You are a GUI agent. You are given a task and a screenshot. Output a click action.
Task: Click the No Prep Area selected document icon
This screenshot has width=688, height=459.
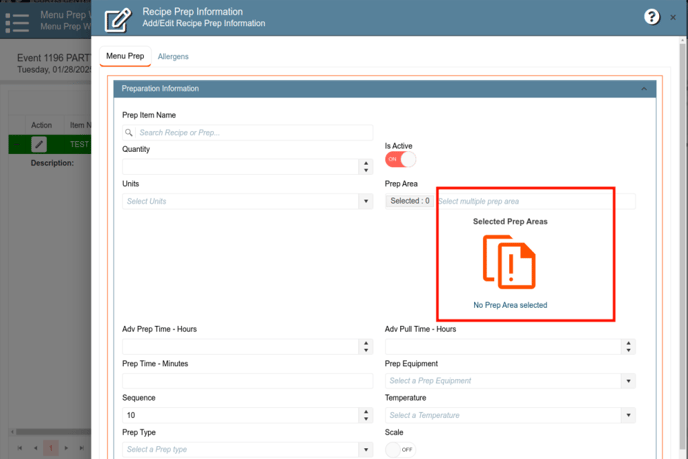click(x=509, y=262)
